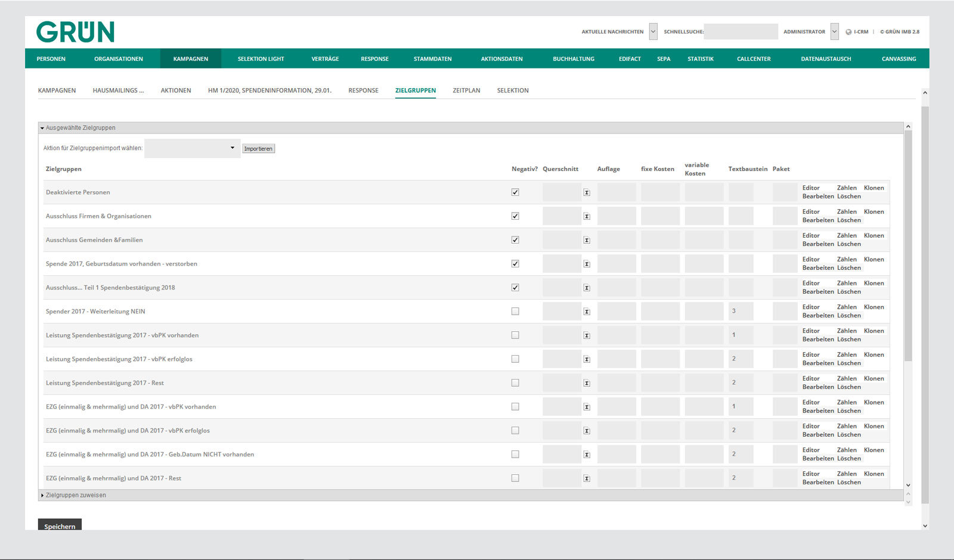Click the sum icon for Deaktivierte Personen
The height and width of the screenshot is (560, 954).
(x=587, y=192)
